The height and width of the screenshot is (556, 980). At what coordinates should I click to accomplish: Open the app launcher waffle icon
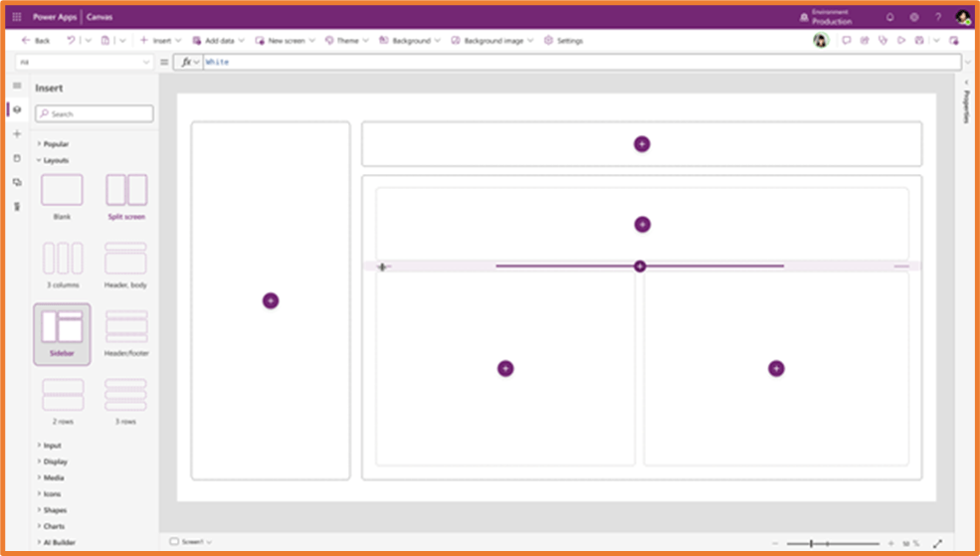[17, 17]
